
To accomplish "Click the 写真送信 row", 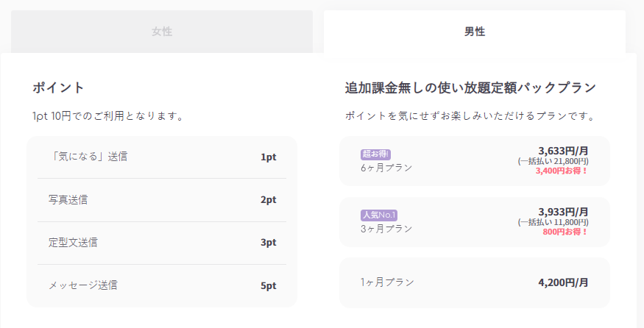I will pyautogui.click(x=162, y=200).
